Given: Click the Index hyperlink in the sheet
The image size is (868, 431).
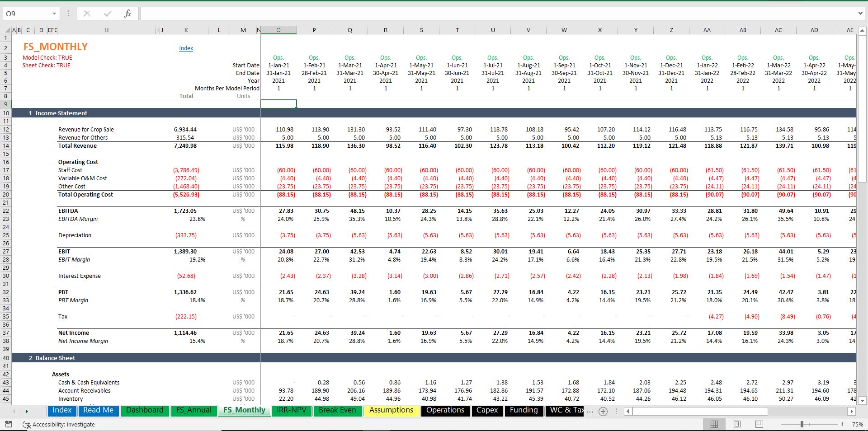Looking at the screenshot, I should [x=186, y=48].
